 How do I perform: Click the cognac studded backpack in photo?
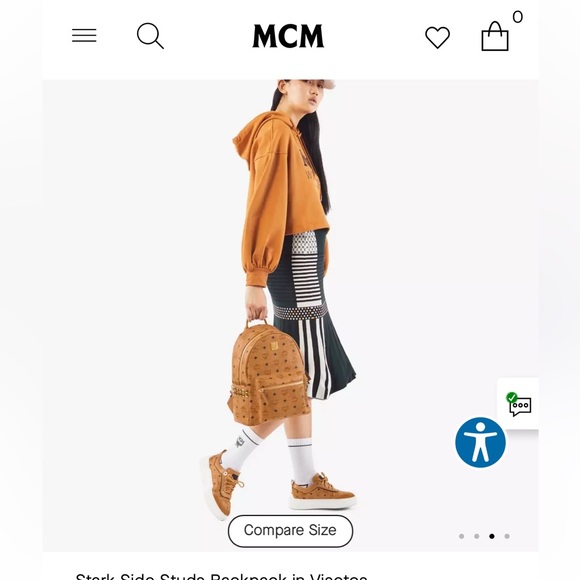(269, 374)
